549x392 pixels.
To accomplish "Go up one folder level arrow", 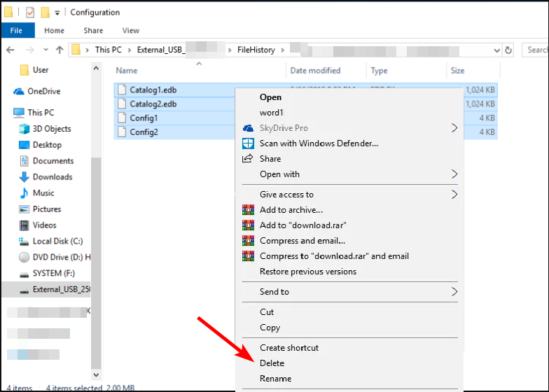I will [60, 50].
